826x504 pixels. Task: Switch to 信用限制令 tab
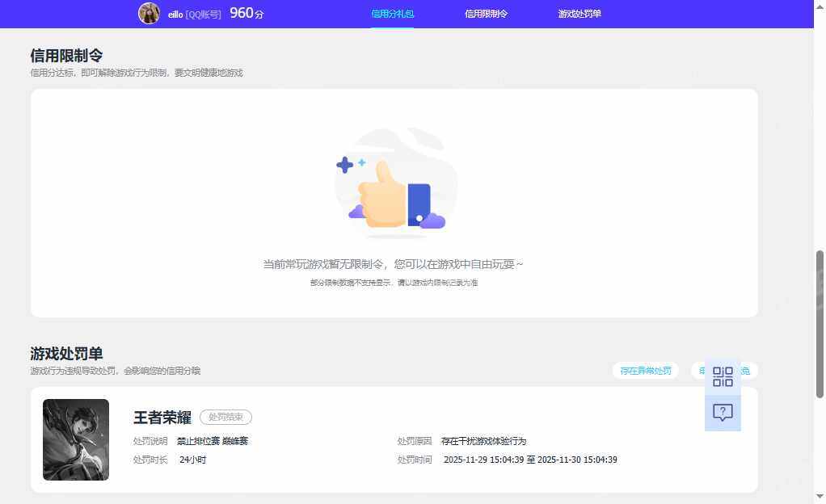(x=487, y=14)
